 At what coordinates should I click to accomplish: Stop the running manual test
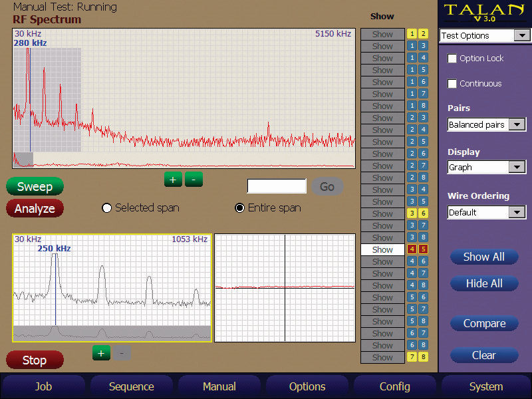pos(35,360)
